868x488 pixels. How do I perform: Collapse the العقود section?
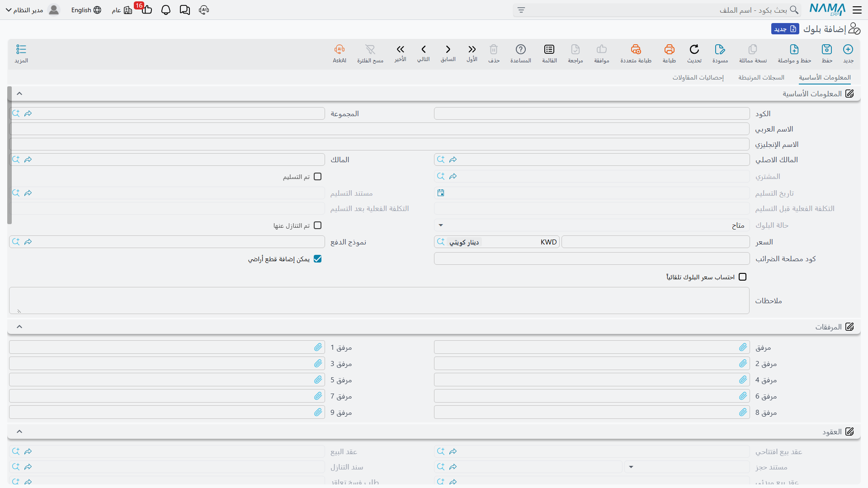pos(19,432)
